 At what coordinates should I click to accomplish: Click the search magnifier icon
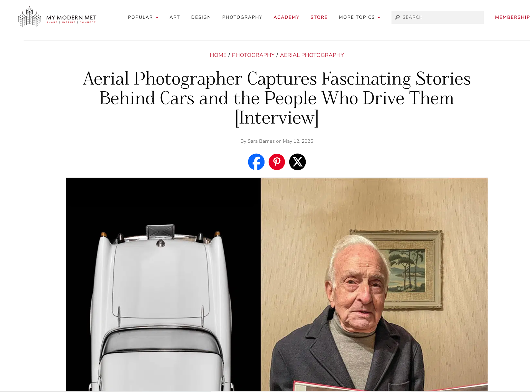(397, 17)
